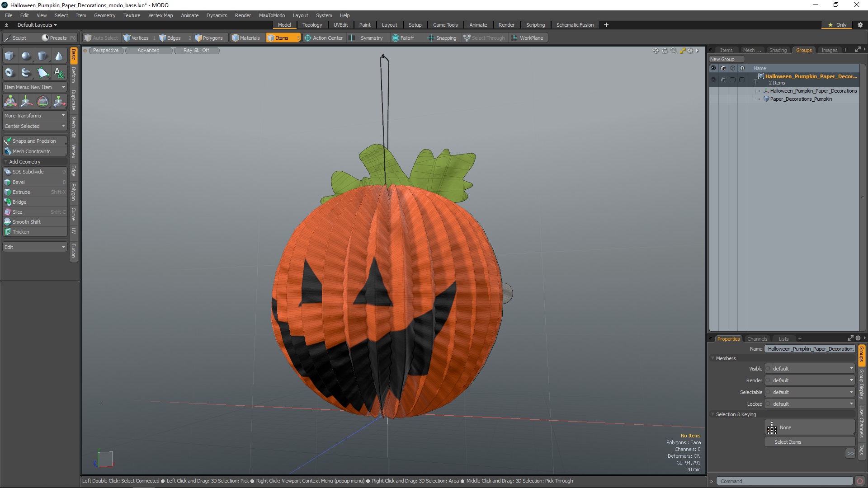Toggle WorkPlane option

pos(528,38)
